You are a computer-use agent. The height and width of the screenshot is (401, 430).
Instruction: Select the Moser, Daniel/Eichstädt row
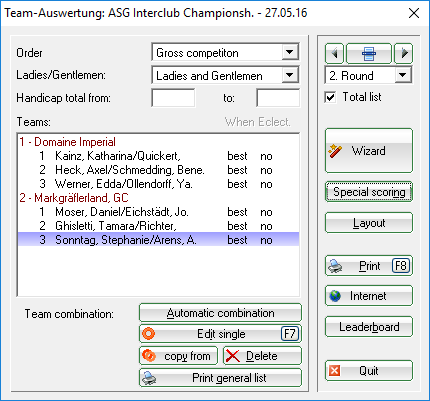pos(158,212)
